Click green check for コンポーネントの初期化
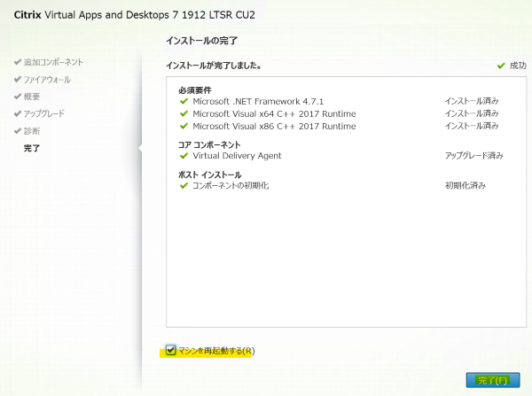The width and height of the screenshot is (532, 396). point(184,185)
